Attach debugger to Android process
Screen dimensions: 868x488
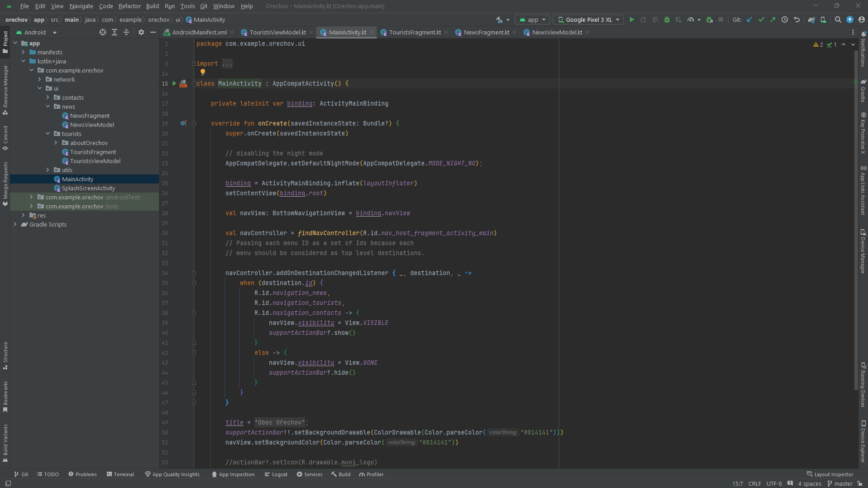coord(710,19)
